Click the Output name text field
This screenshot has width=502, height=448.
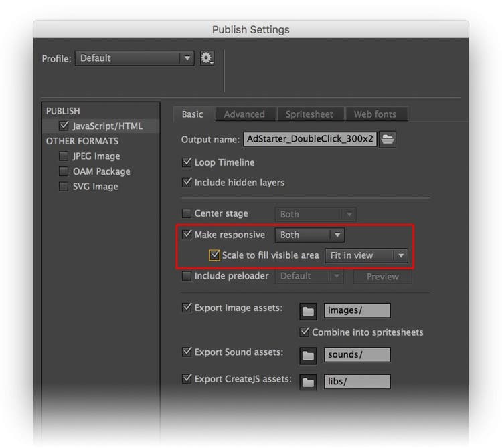click(310, 139)
